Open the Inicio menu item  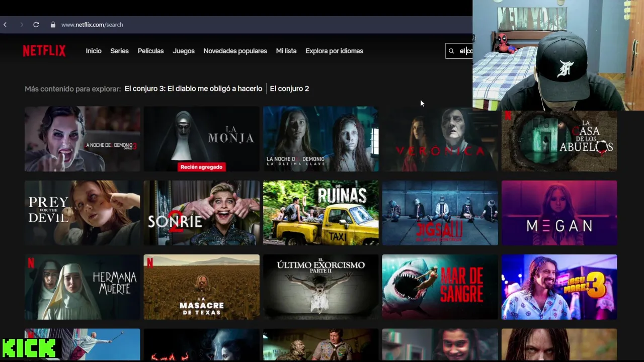click(94, 51)
